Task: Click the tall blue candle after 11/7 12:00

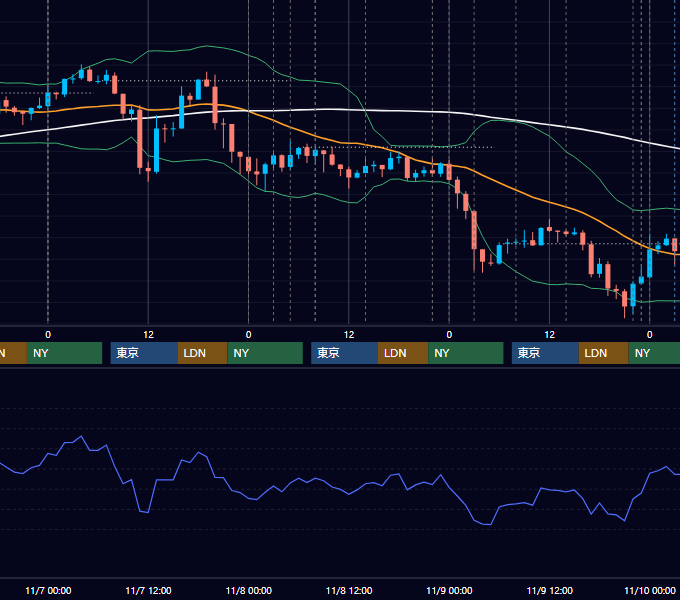Action: coord(157,150)
